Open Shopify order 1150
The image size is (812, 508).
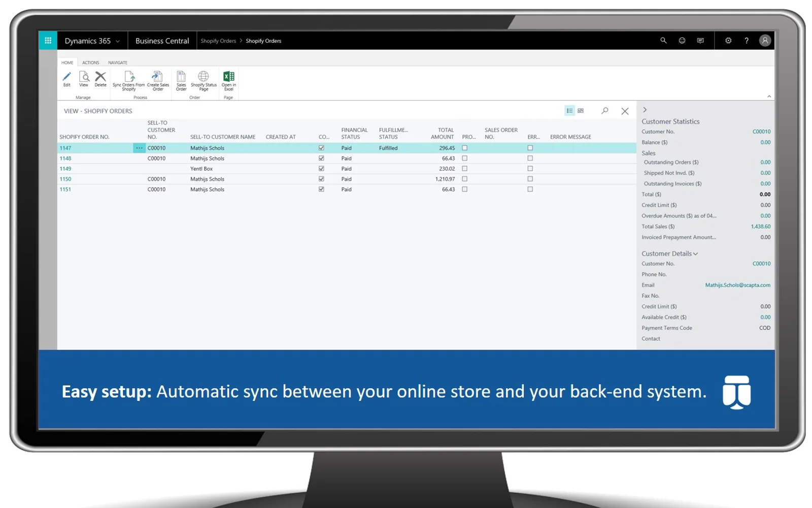point(65,179)
